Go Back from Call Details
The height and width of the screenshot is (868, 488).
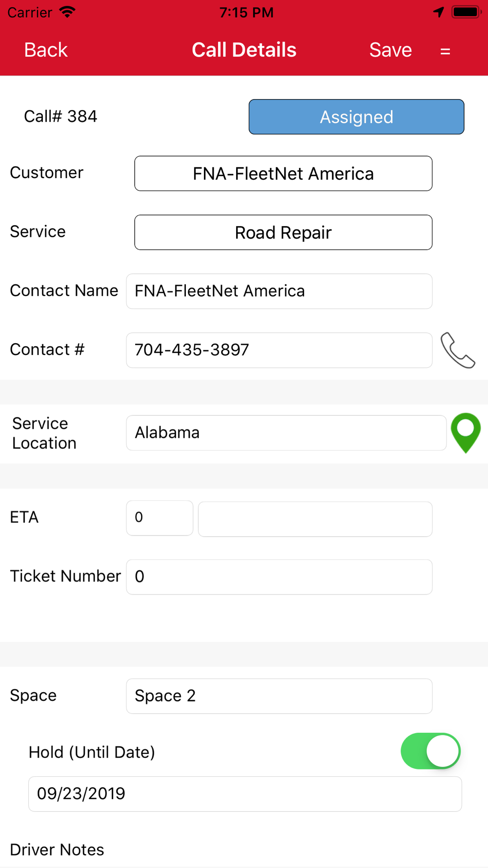point(46,50)
